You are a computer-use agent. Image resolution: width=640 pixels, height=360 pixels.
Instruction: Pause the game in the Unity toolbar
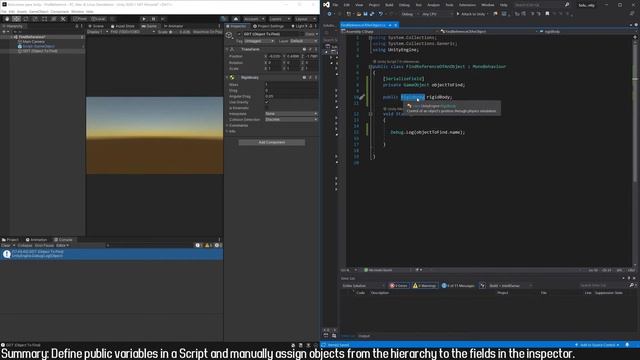tap(153, 19)
